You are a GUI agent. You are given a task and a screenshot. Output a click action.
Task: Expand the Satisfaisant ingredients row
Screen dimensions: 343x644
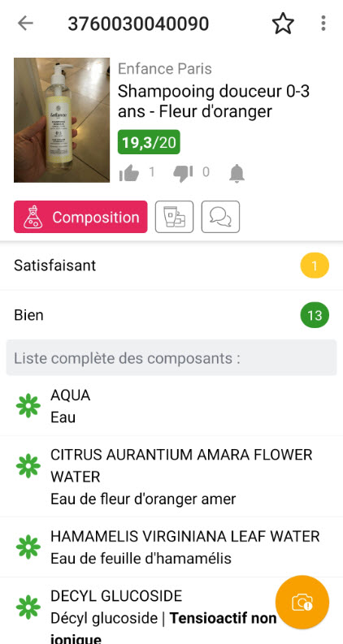click(x=171, y=266)
